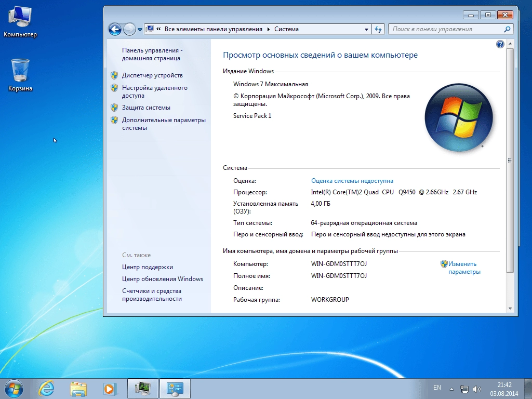
Task: Click the Control Panel taskbar button
Action: click(x=175, y=389)
